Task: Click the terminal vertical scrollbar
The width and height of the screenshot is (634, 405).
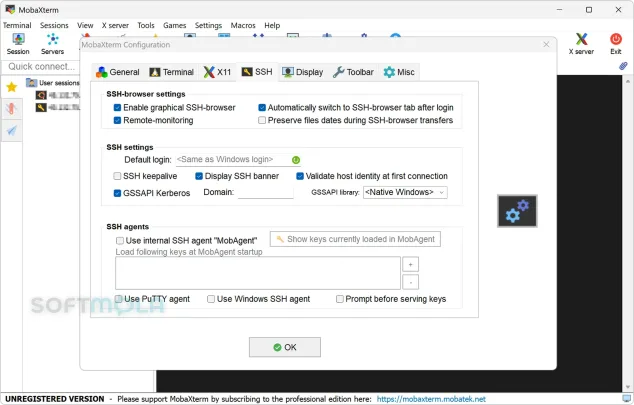Action: coord(628,233)
